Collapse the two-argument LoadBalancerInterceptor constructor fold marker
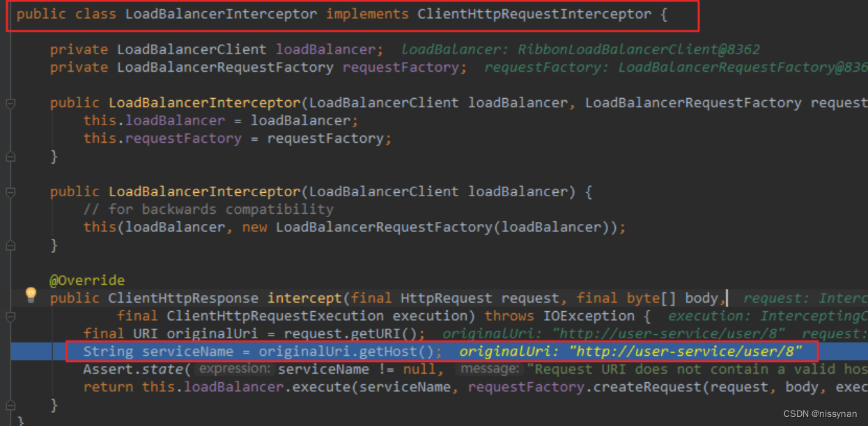868x426 pixels. point(10,103)
